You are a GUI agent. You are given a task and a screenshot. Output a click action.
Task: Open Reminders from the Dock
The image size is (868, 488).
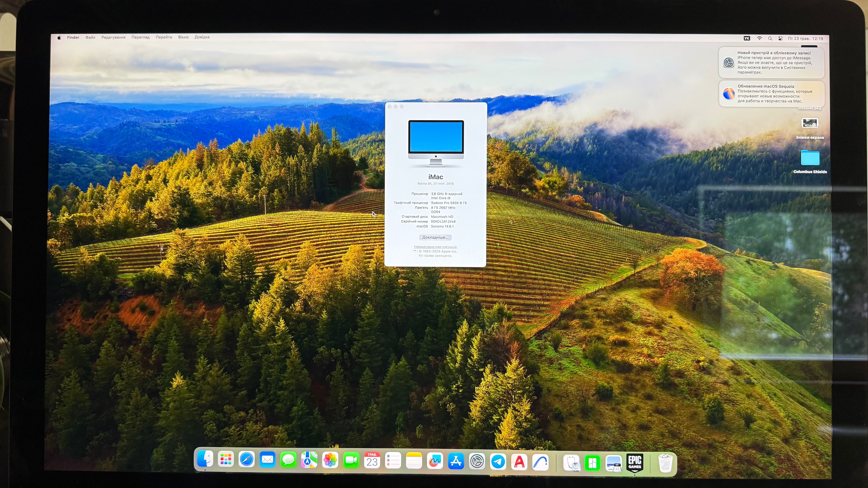pos(393,460)
